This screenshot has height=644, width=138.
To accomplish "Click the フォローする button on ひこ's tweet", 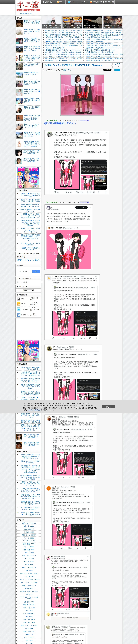I will pos(81,207).
